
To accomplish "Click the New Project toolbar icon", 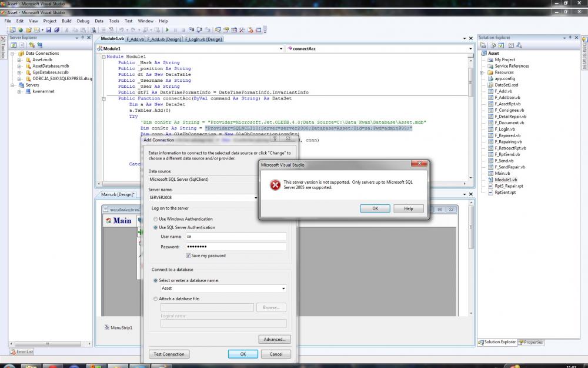I will click(12, 30).
